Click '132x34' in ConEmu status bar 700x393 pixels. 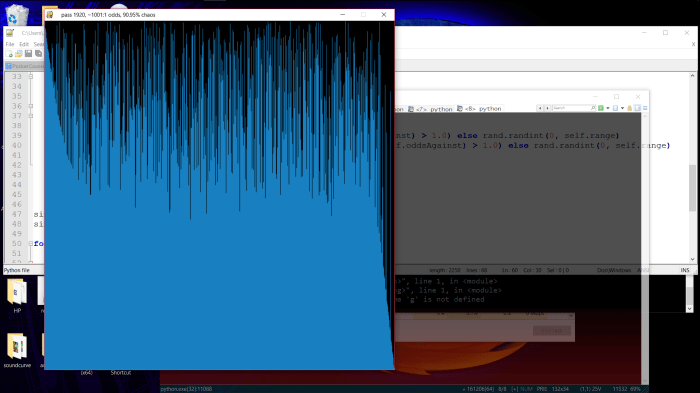click(x=560, y=389)
